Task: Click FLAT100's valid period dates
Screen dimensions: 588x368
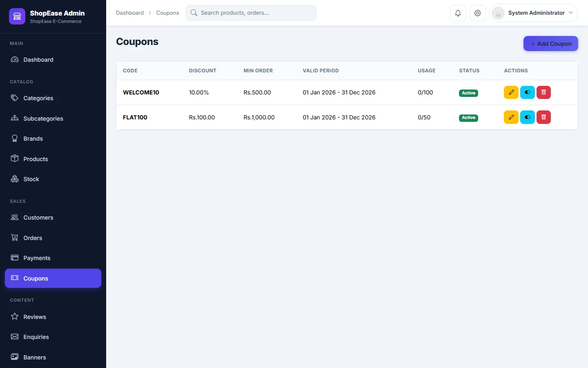Action: pos(339,117)
